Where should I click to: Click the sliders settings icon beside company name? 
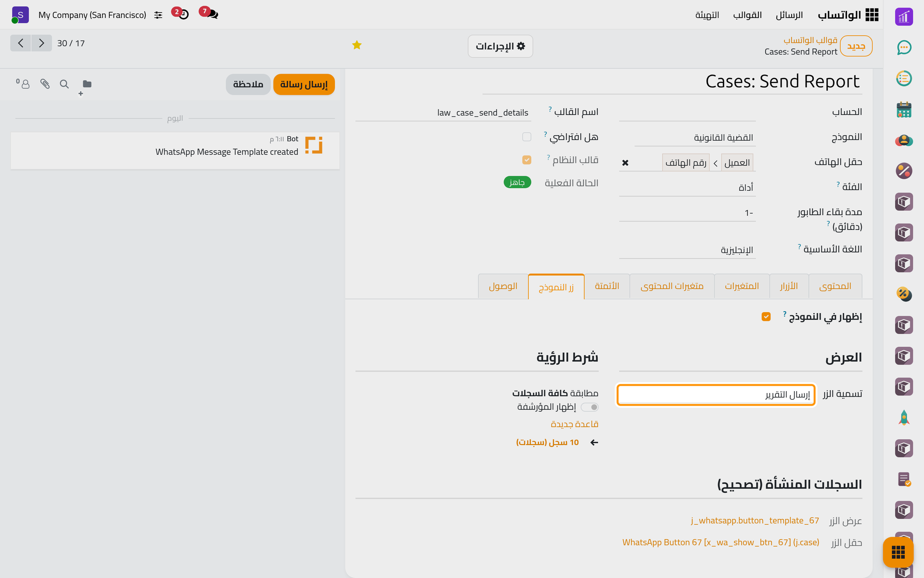pos(158,15)
